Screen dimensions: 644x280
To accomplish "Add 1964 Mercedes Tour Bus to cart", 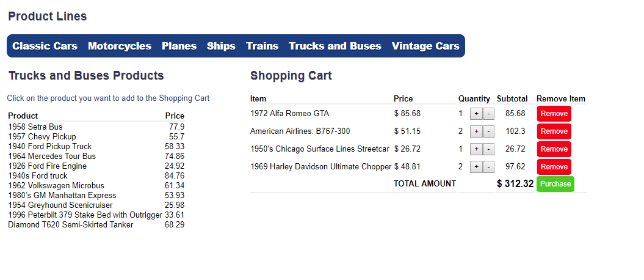I will [52, 157].
